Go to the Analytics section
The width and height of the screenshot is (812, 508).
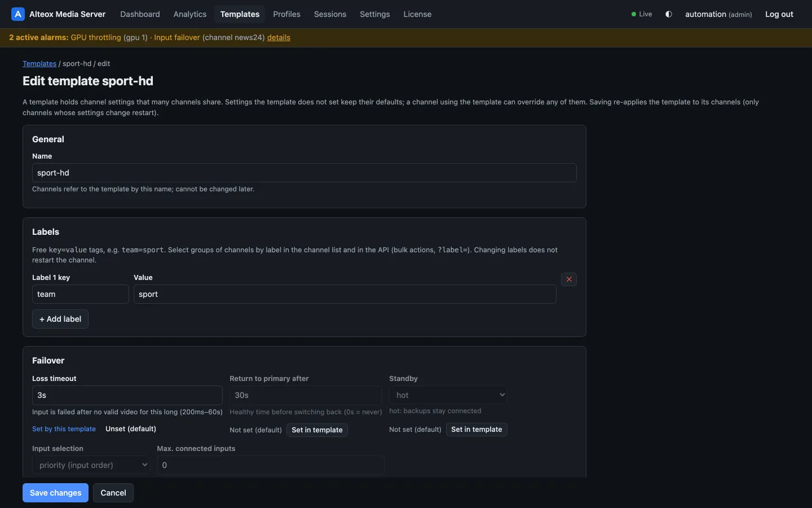190,14
